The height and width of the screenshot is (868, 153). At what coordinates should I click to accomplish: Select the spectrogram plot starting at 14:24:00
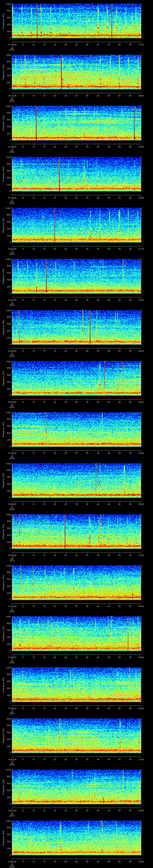point(76,429)
